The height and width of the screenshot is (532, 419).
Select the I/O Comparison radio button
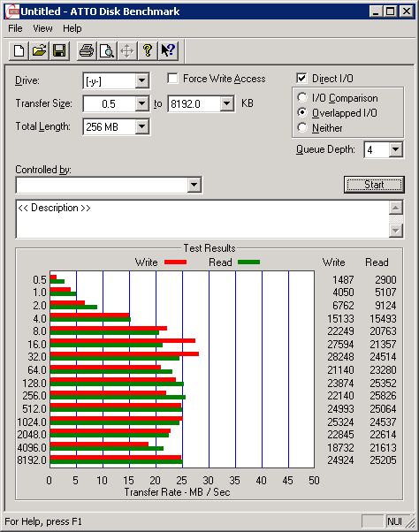click(302, 98)
